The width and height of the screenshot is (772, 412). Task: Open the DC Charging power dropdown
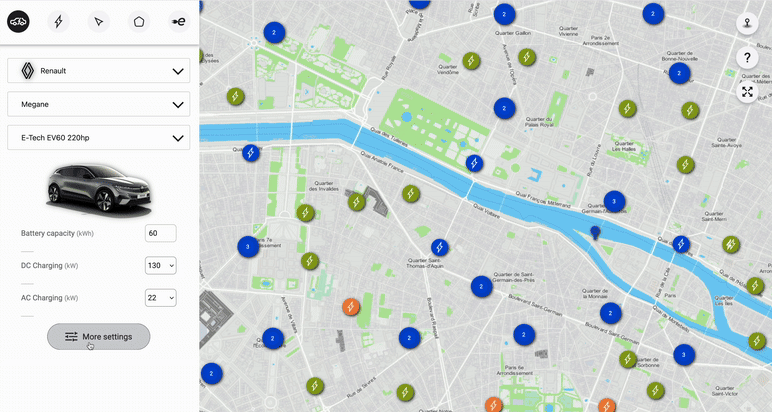[160, 265]
